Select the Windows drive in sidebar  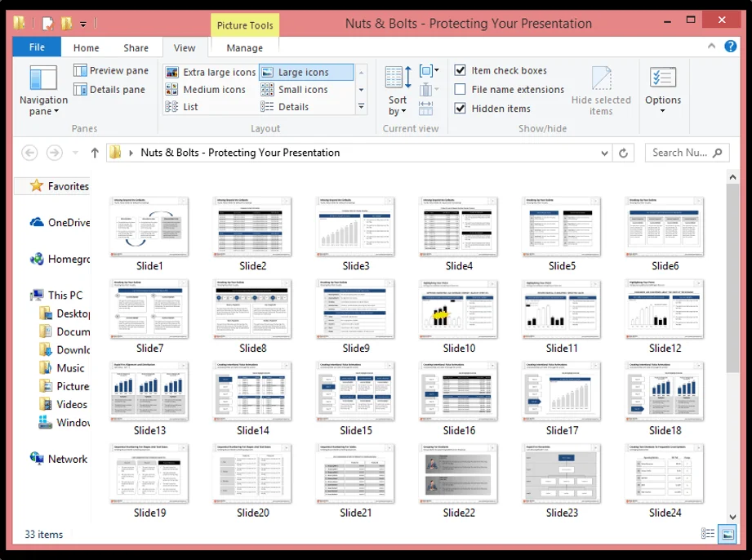(64, 423)
